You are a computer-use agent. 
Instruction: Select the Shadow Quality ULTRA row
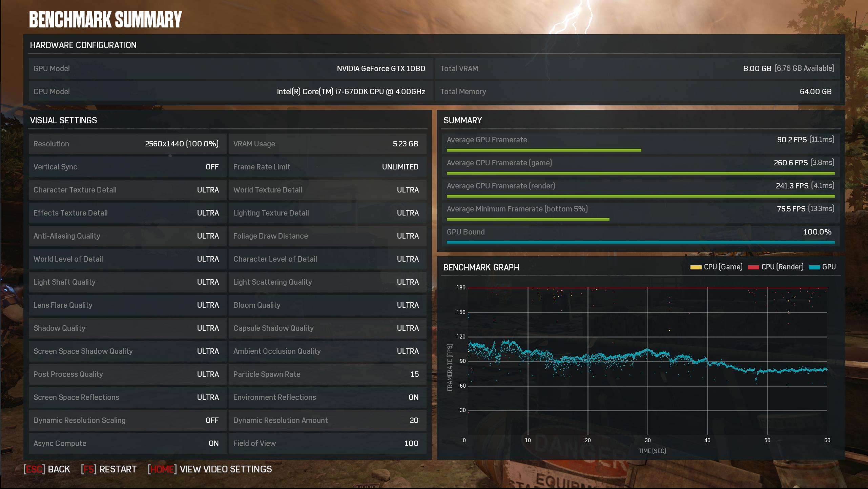click(127, 328)
